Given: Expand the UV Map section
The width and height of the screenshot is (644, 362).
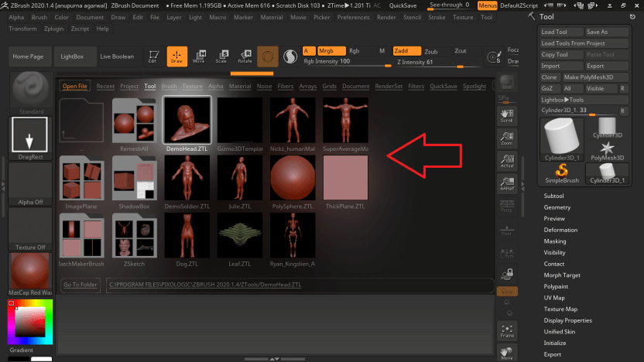Looking at the screenshot, I should [554, 298].
